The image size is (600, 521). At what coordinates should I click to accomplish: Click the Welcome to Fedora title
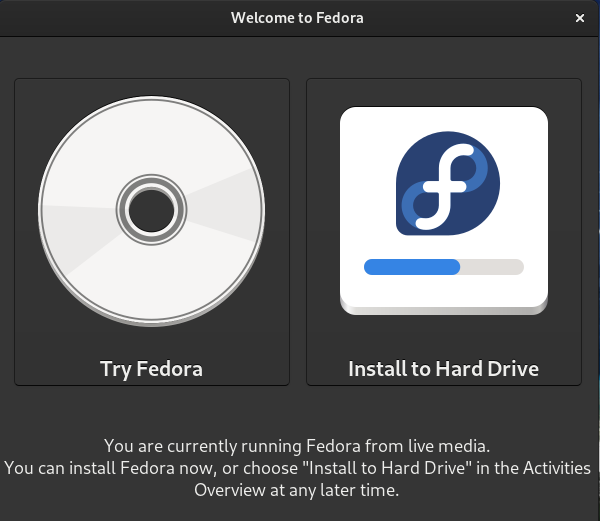(297, 18)
